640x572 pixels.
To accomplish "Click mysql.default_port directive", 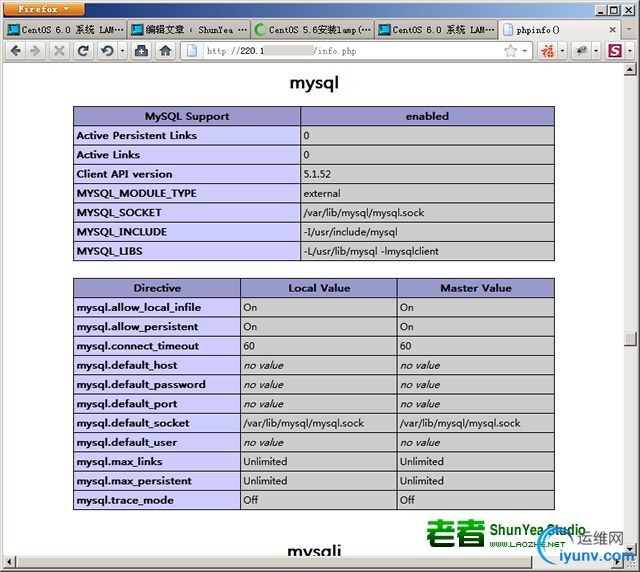I will (127, 404).
